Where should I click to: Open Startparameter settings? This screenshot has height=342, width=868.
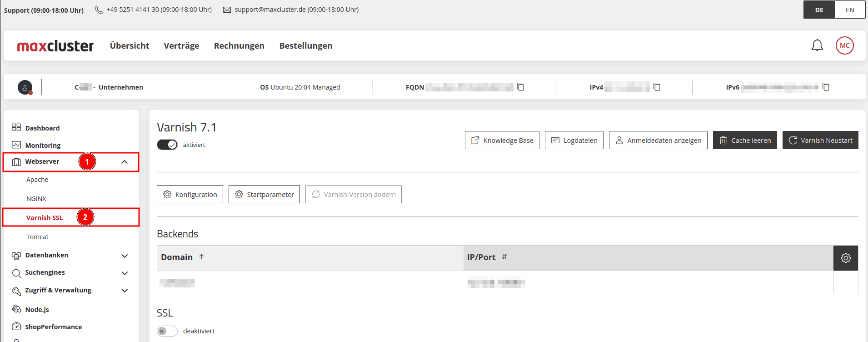(264, 194)
